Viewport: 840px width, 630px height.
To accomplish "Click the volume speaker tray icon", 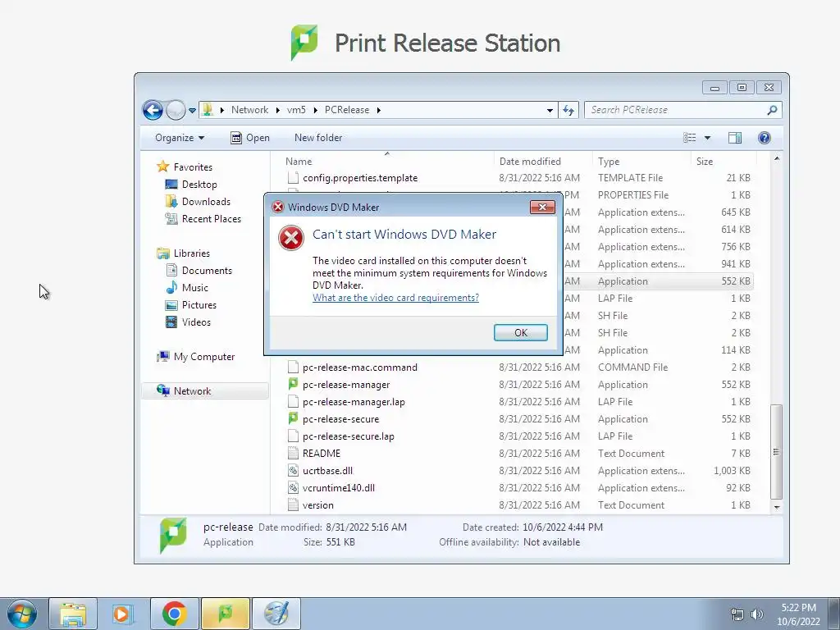I will click(757, 614).
